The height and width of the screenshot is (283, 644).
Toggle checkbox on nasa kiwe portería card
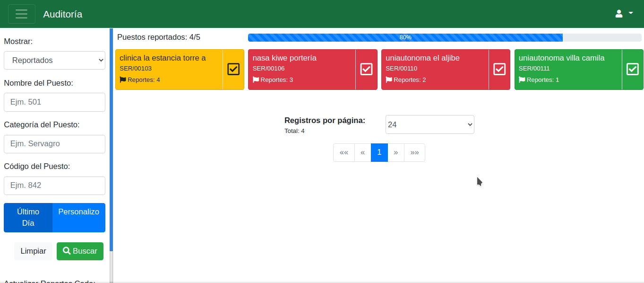pos(367,69)
